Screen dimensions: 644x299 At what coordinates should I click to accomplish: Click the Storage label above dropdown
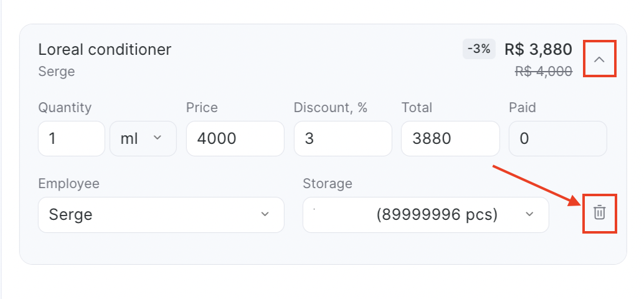[x=328, y=184]
